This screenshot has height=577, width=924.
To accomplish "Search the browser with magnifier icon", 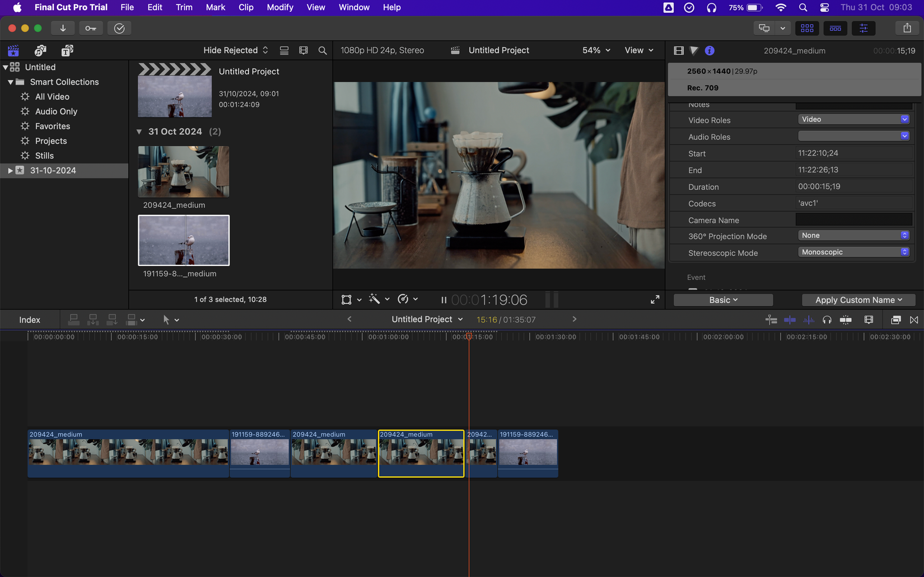I will [x=323, y=50].
